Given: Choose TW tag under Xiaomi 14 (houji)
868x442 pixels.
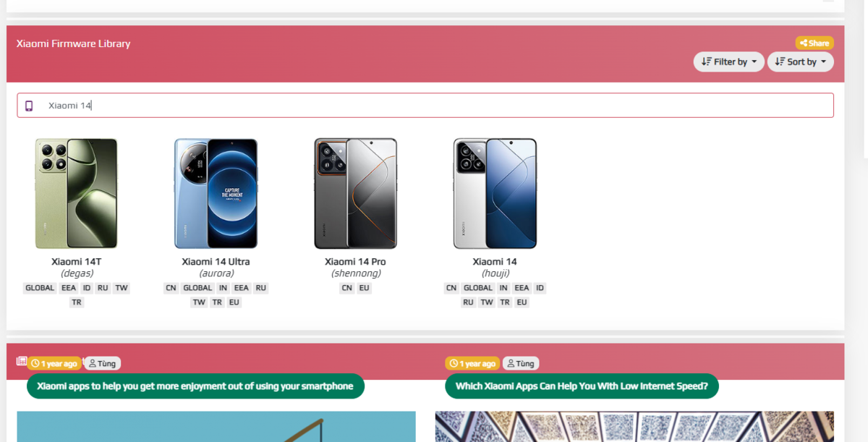Looking at the screenshot, I should pos(487,302).
